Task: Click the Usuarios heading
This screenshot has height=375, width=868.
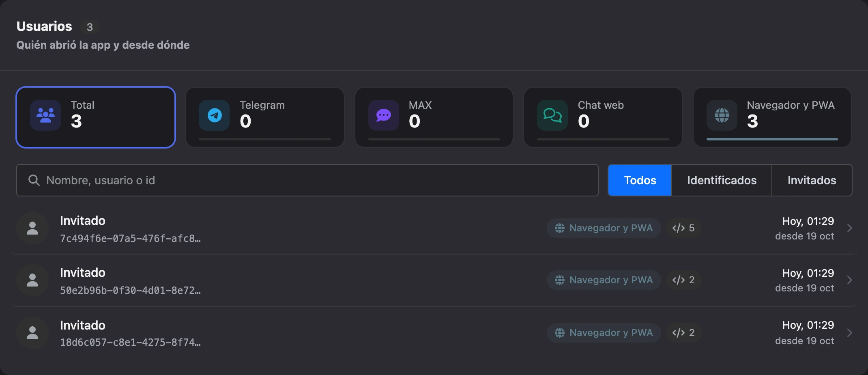Action: pyautogui.click(x=44, y=26)
